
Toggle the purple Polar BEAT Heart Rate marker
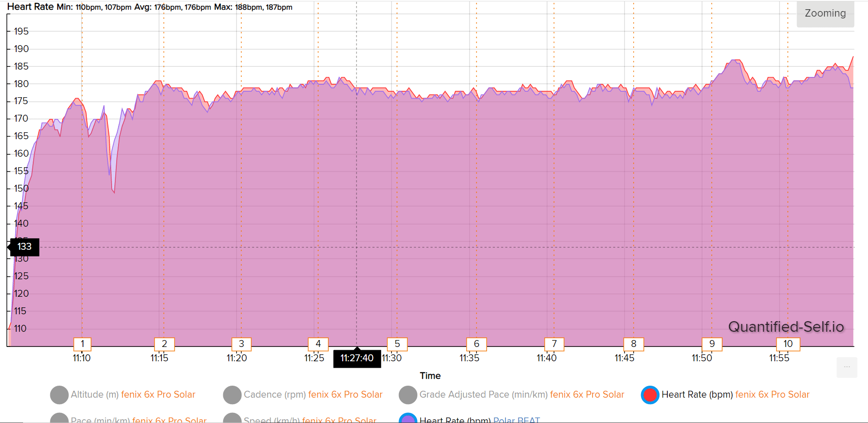[408, 419]
